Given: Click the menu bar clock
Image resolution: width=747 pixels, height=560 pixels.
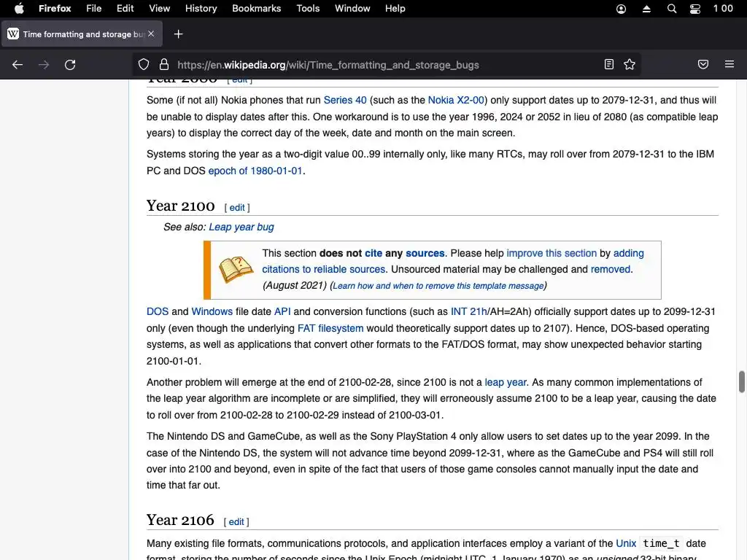Looking at the screenshot, I should [x=723, y=9].
